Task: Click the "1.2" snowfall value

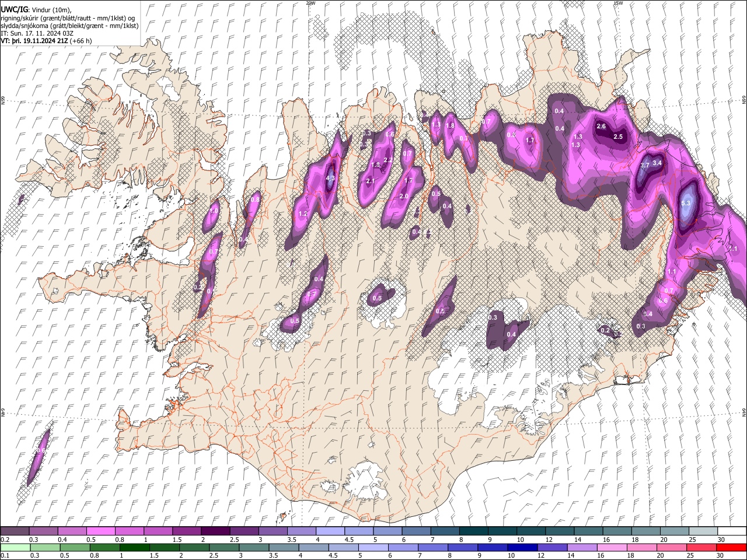Action: (x=303, y=214)
